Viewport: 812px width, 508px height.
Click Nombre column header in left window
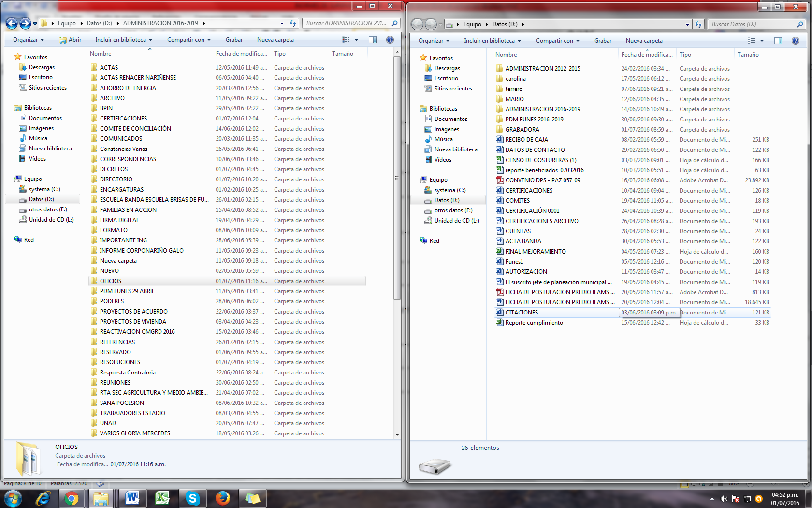click(101, 54)
